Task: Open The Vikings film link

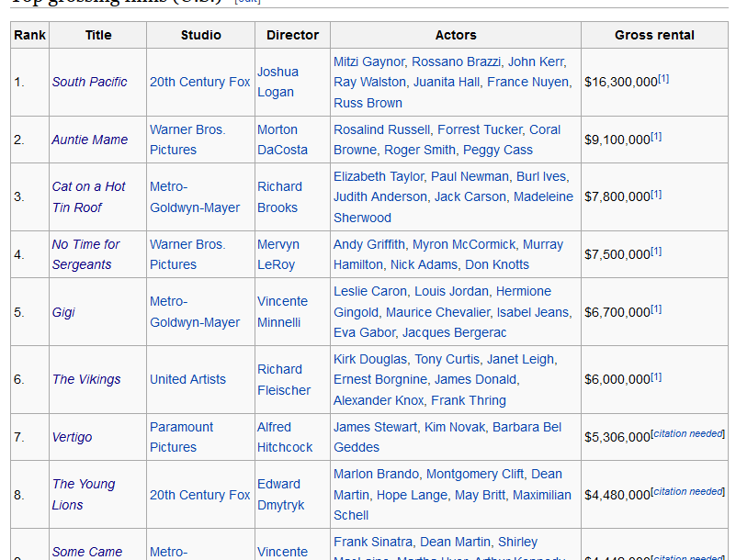Action: [86, 379]
